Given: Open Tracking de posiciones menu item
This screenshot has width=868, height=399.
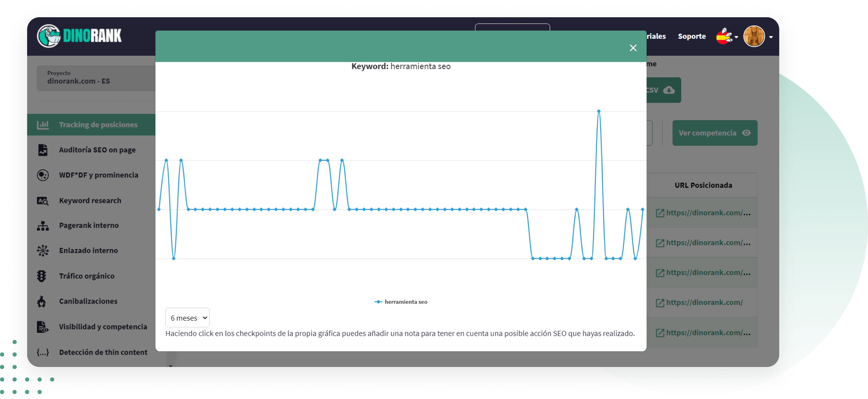Looking at the screenshot, I should point(98,124).
